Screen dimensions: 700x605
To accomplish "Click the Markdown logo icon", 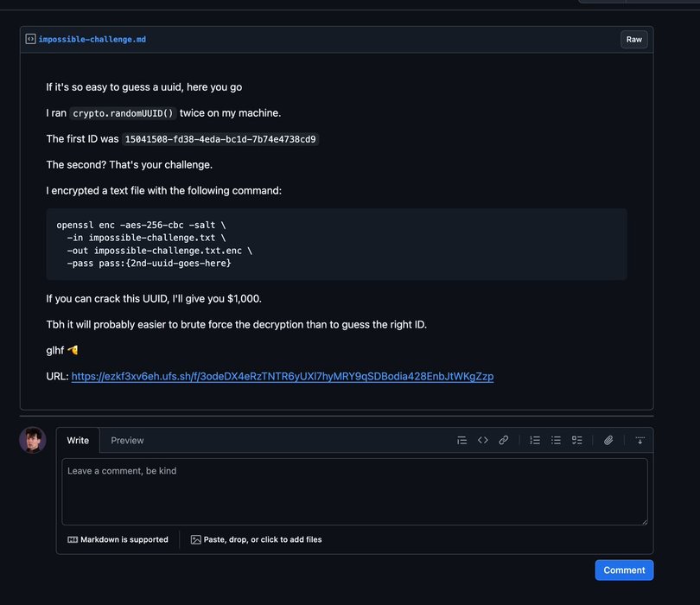I will pyautogui.click(x=73, y=540).
